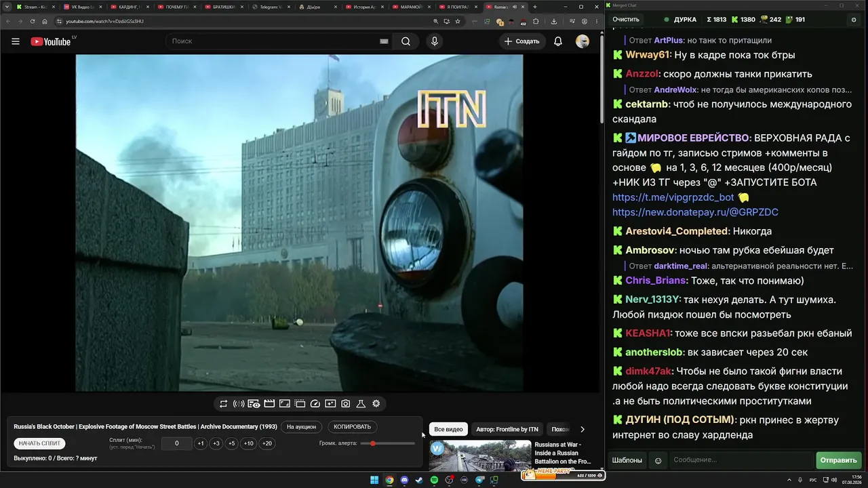Image resolution: width=868 pixels, height=488 pixels.
Task: Select the 'Все видео' filter chip
Action: tap(448, 429)
